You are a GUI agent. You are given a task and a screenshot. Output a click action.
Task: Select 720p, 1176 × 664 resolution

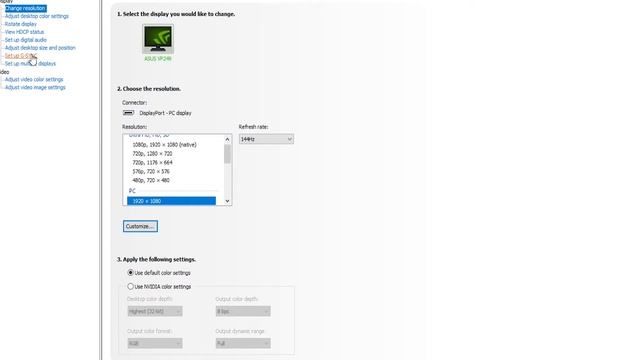click(152, 162)
